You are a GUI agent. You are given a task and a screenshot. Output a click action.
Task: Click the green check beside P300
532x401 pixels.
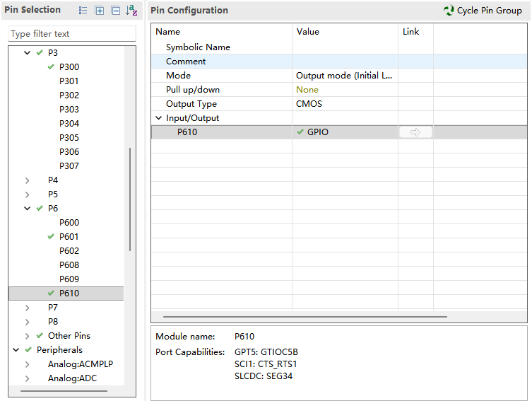pos(51,67)
